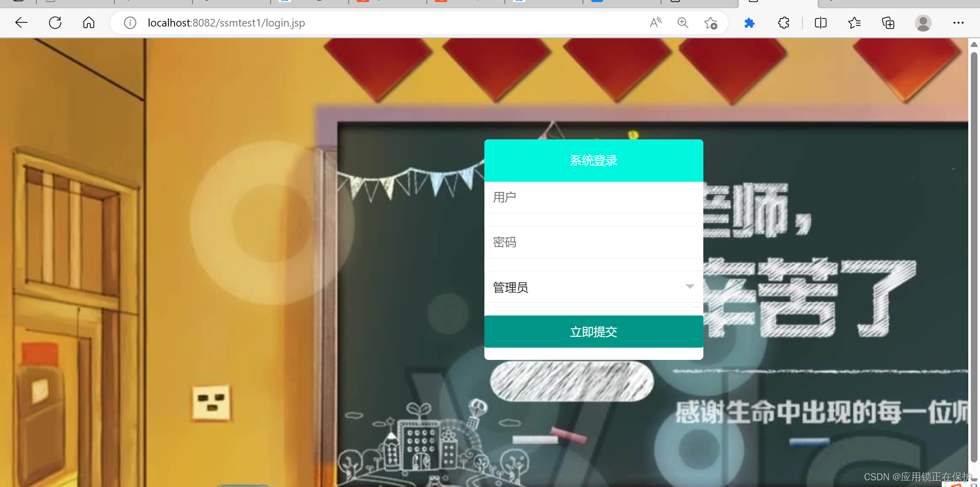980x487 pixels.
Task: Click the scrollbar up arrow
Action: tap(974, 44)
